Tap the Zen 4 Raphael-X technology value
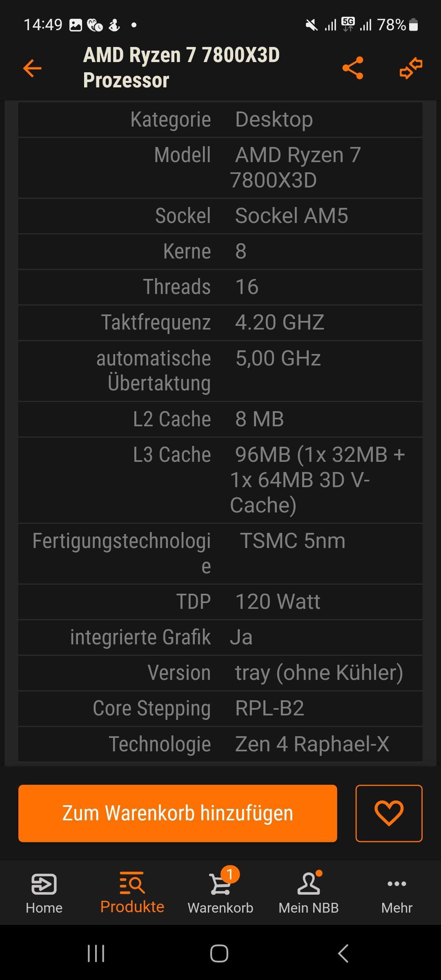Screen dimensions: 441x980 point(312,744)
